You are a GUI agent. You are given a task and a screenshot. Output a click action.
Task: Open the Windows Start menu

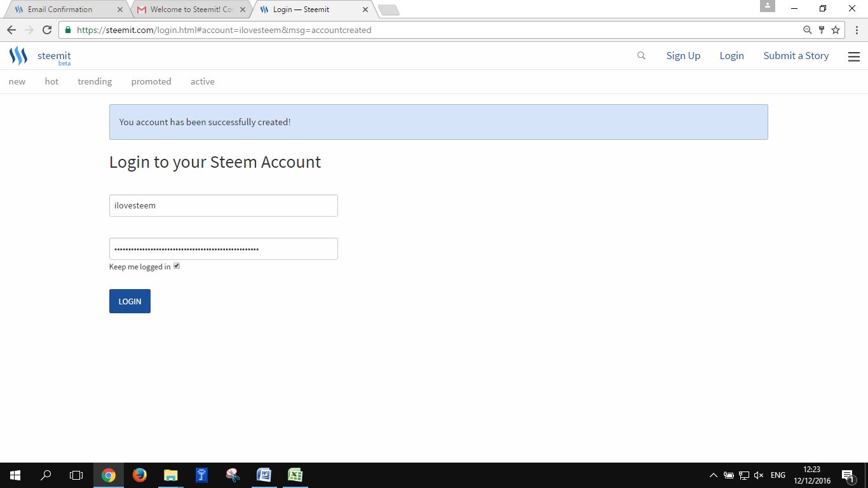[15, 475]
